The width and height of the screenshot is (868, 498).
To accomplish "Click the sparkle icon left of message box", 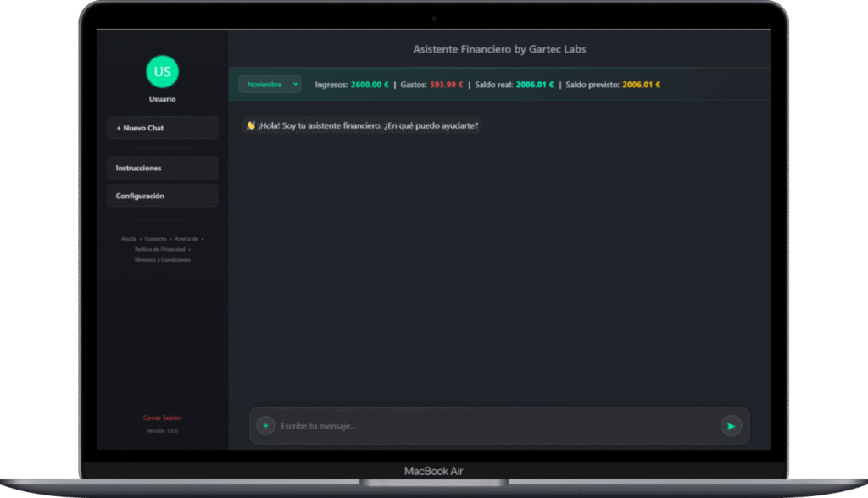I will tap(265, 426).
